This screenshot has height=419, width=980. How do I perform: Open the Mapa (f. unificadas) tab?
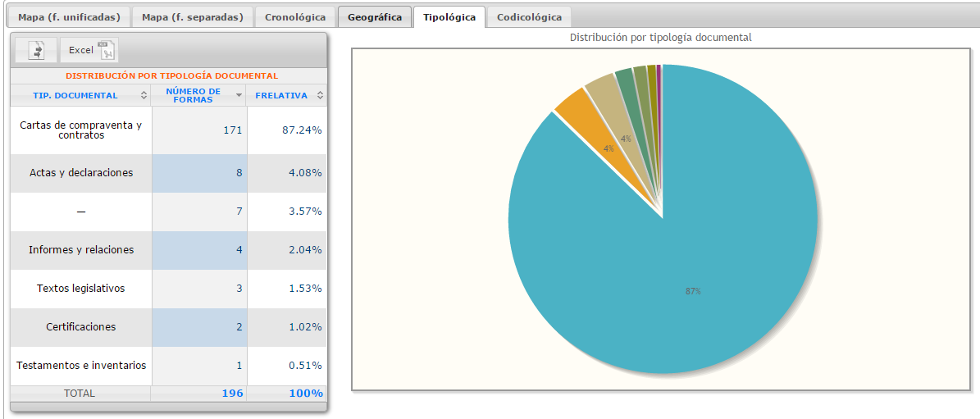(x=69, y=16)
